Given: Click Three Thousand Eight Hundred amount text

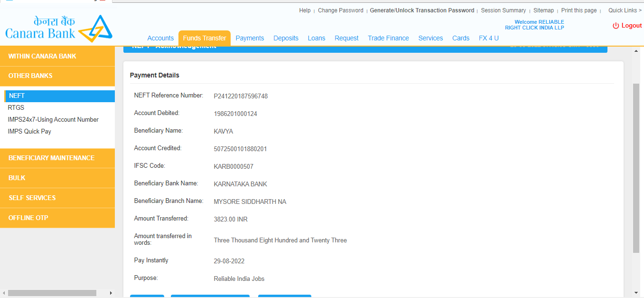Looking at the screenshot, I should pyautogui.click(x=280, y=240).
